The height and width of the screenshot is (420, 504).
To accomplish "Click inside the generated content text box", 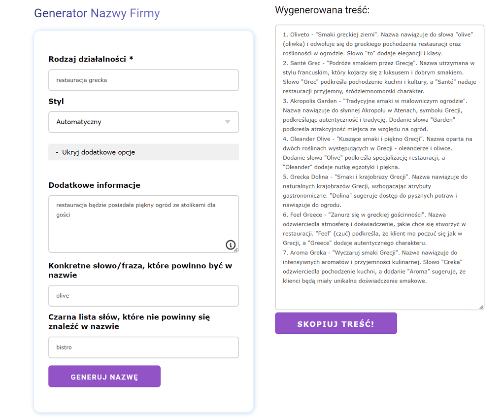I will (380, 167).
